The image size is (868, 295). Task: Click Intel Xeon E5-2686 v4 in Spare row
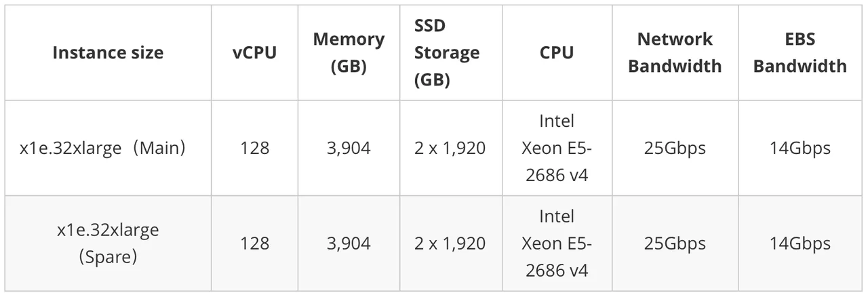point(557,243)
